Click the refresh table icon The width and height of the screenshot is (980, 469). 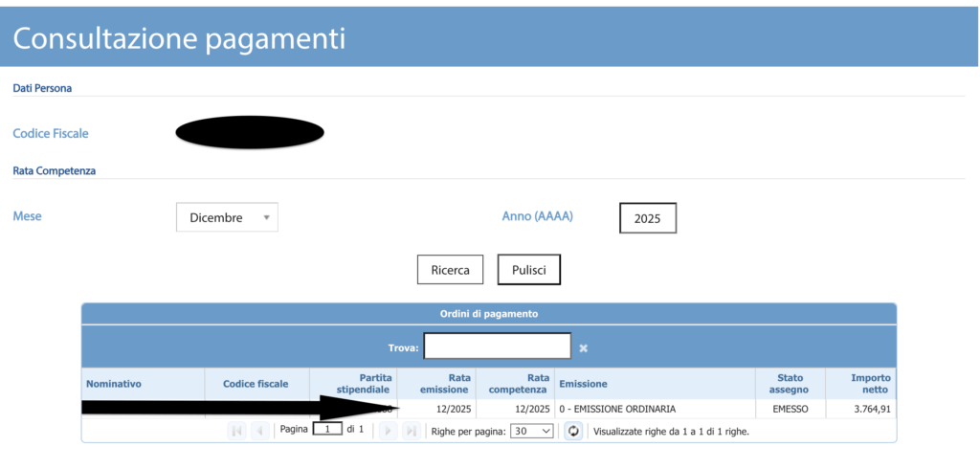pos(573,431)
